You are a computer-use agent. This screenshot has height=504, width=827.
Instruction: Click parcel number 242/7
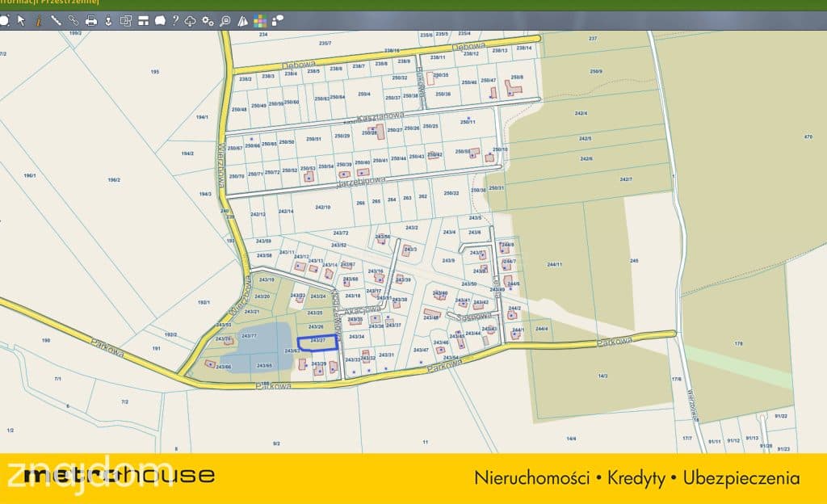coord(626,179)
